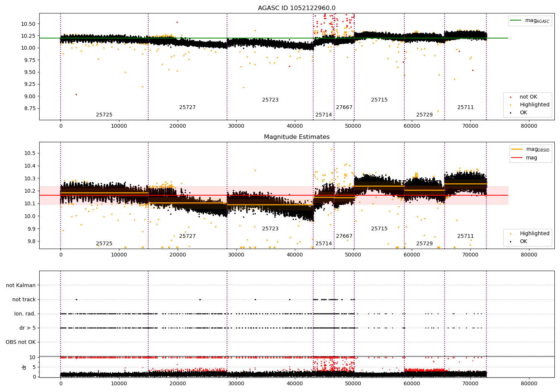Click the y-axis tick label 9.25
The image size is (560, 392).
(30, 84)
